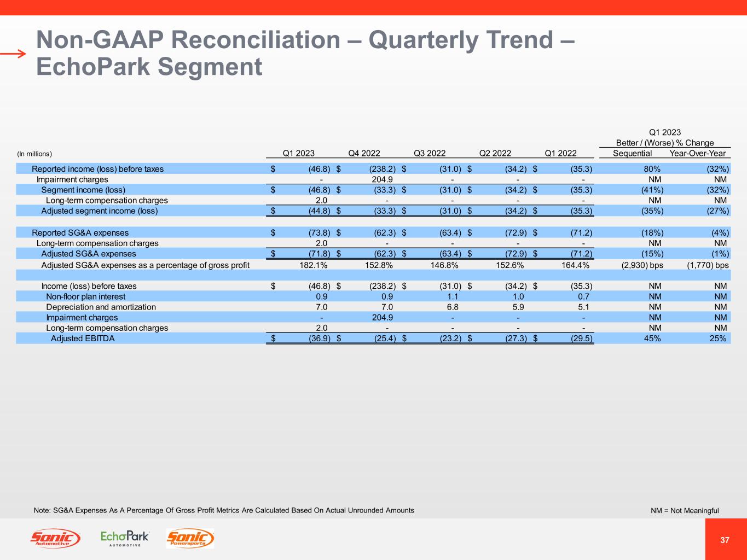Click the (18%) sequential change value
The width and height of the screenshot is (747, 560).
(x=652, y=233)
